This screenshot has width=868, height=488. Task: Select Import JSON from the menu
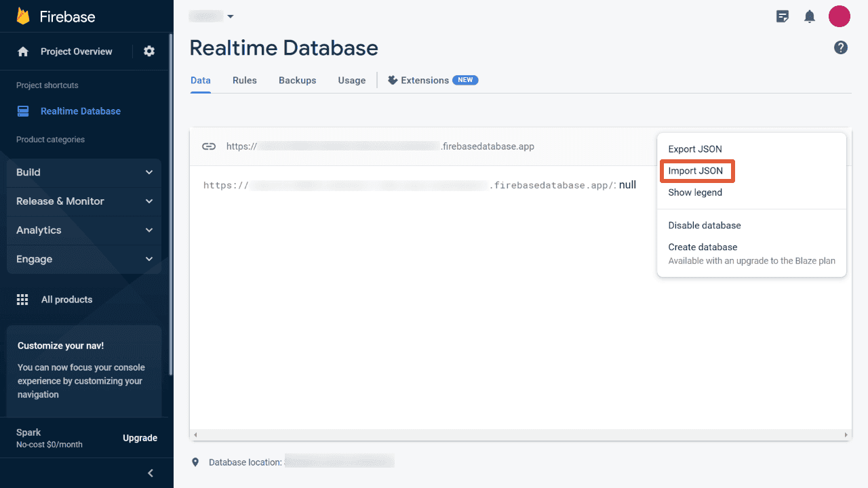[696, 171]
